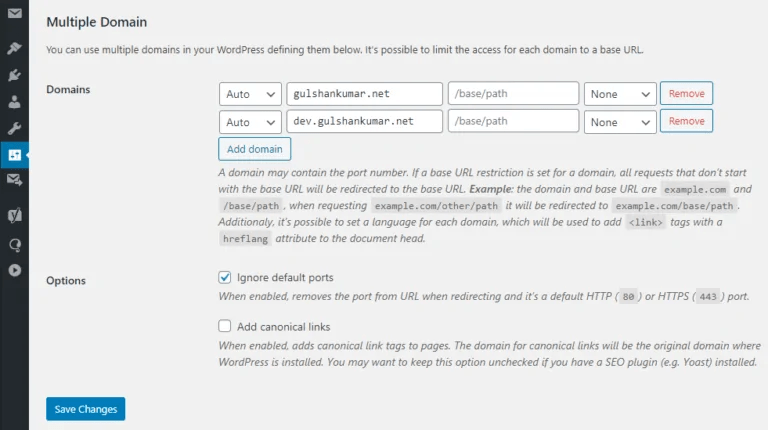Save Changes to the settings
This screenshot has width=768, height=430.
click(85, 409)
